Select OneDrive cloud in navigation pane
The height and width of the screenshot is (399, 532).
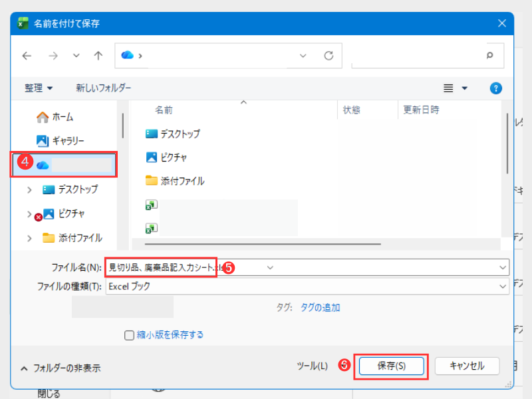[44, 165]
